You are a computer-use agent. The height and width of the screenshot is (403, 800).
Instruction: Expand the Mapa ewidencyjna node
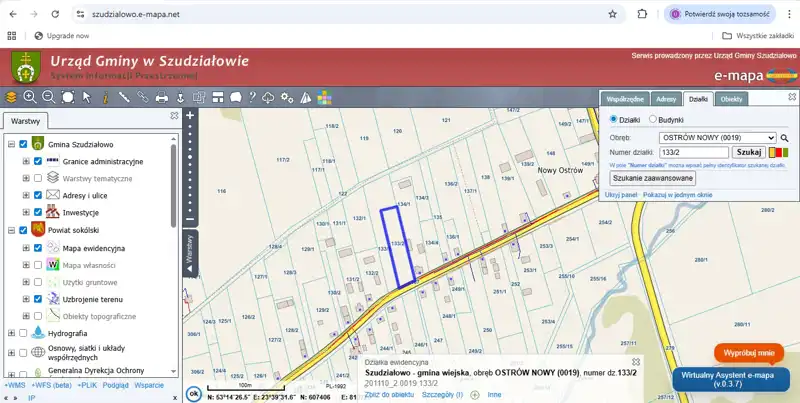coord(26,248)
